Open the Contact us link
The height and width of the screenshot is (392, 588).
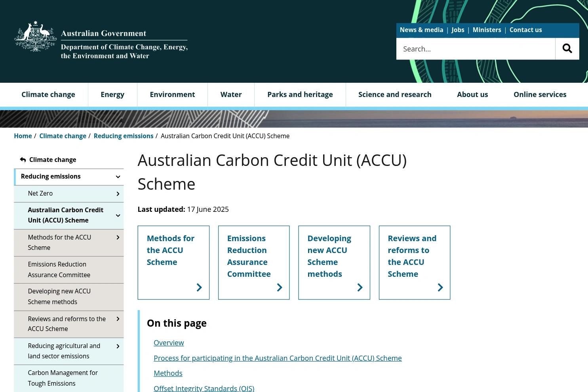click(x=525, y=30)
